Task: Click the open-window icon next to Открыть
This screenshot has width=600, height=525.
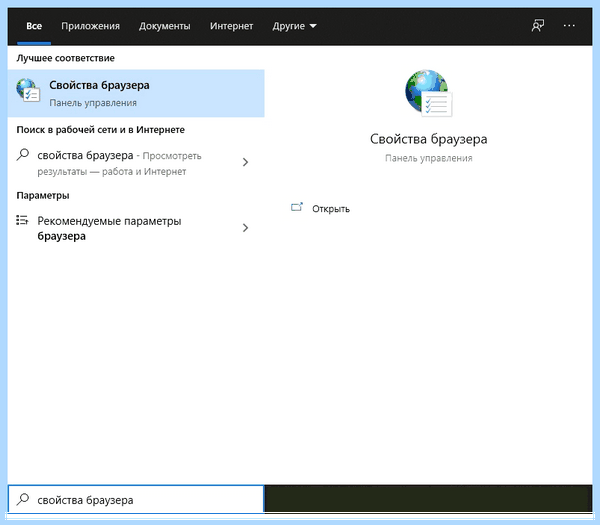Action: (x=297, y=207)
